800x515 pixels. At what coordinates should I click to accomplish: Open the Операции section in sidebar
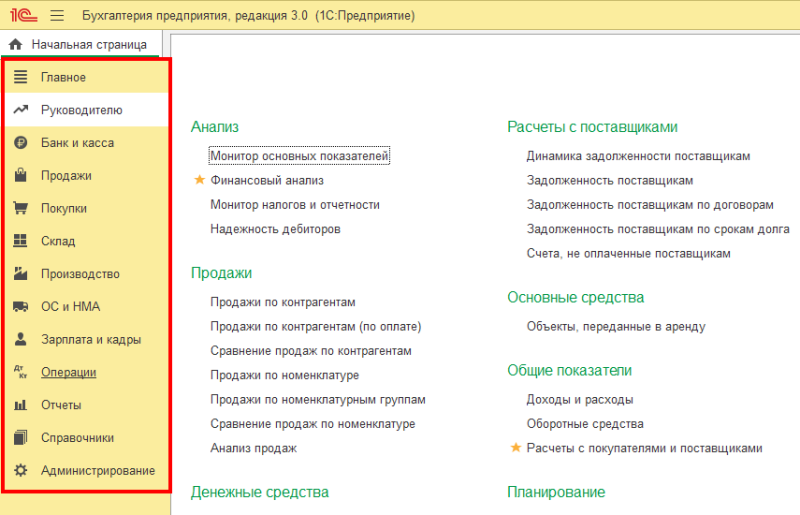pos(68,372)
